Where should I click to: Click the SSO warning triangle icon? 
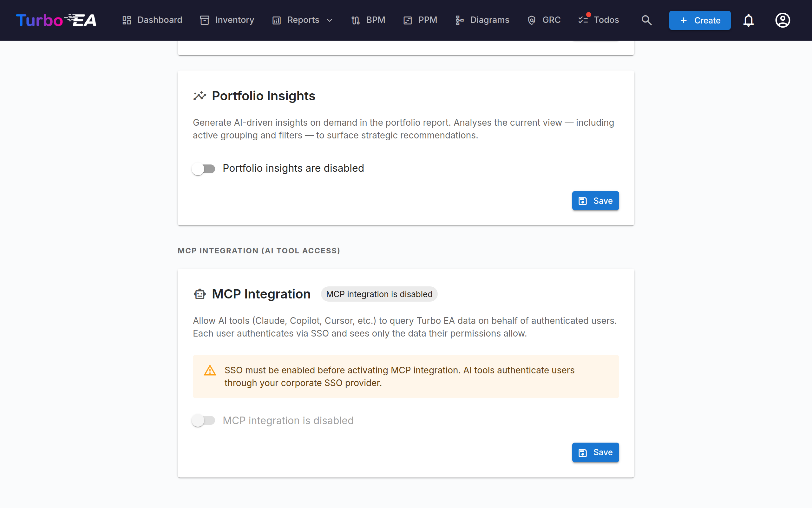pos(210,370)
